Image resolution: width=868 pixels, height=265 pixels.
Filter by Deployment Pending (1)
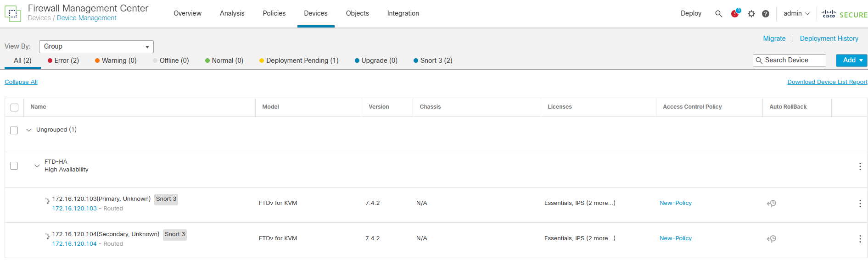pyautogui.click(x=299, y=61)
